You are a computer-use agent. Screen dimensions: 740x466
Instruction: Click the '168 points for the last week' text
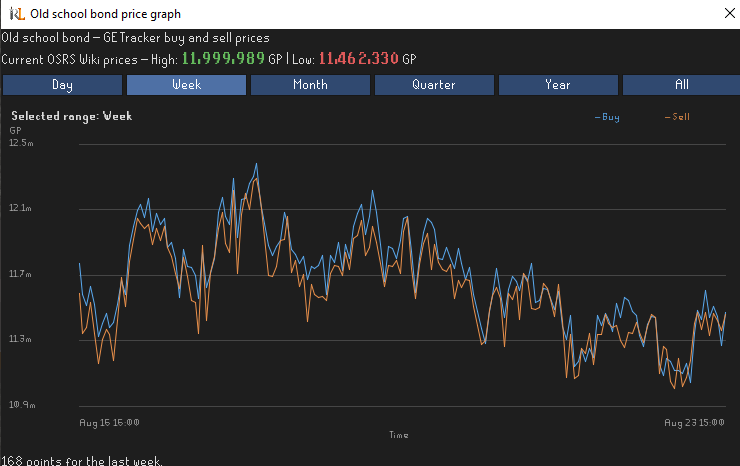(82, 461)
